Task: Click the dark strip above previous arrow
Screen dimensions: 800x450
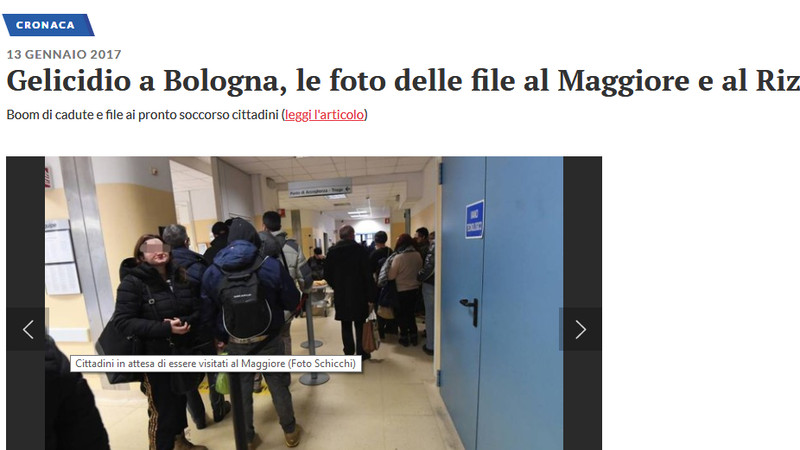Action: 26,232
